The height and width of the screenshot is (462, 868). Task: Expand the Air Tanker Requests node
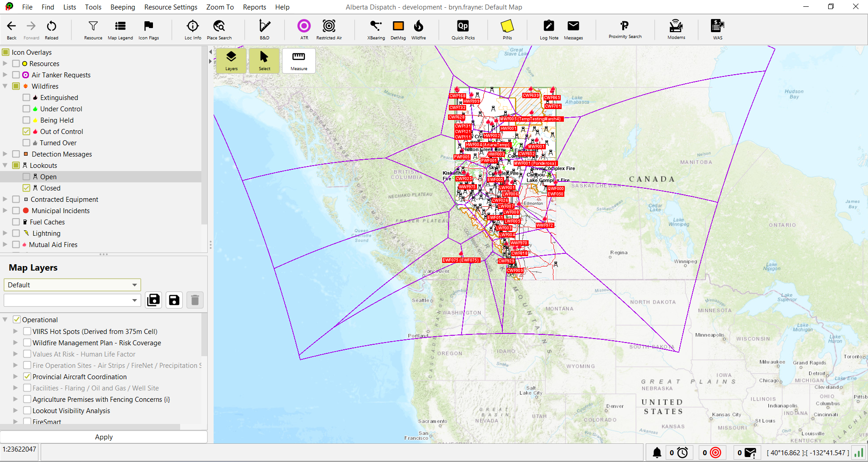(5, 75)
